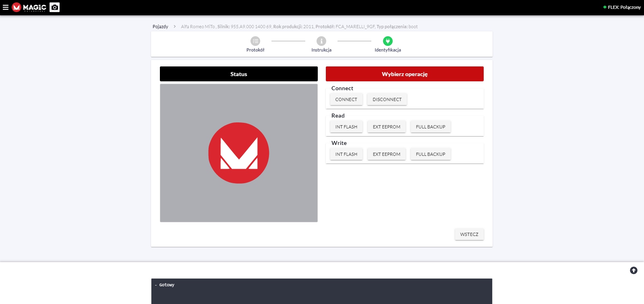Take a screenshot with camera icon
644x304 pixels.
(x=55, y=7)
